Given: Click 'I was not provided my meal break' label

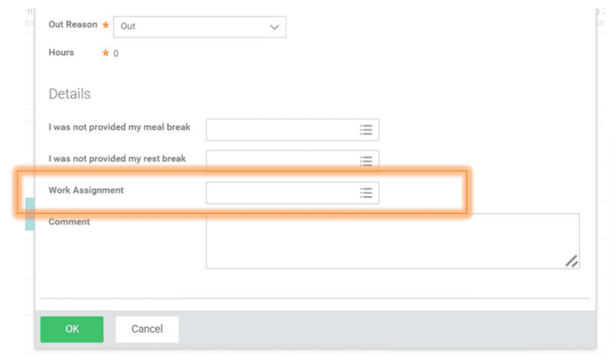Looking at the screenshot, I should click(x=119, y=127).
